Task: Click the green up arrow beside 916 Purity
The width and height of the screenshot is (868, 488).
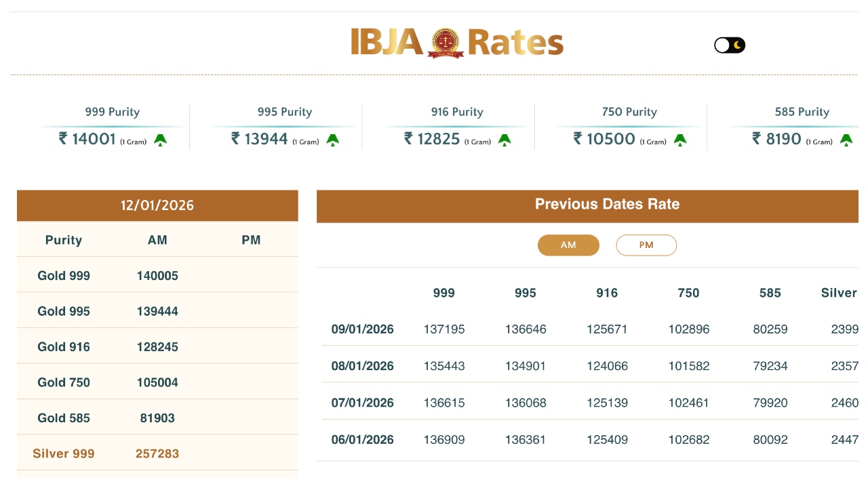Action: (x=505, y=140)
